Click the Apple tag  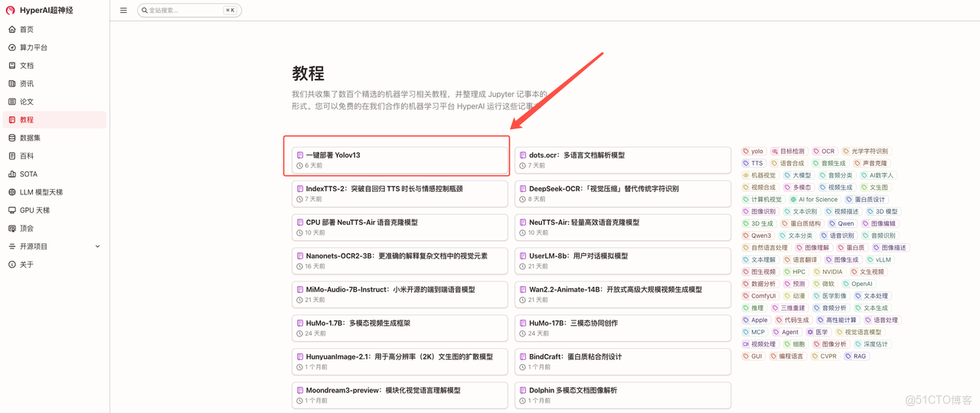[755, 320]
